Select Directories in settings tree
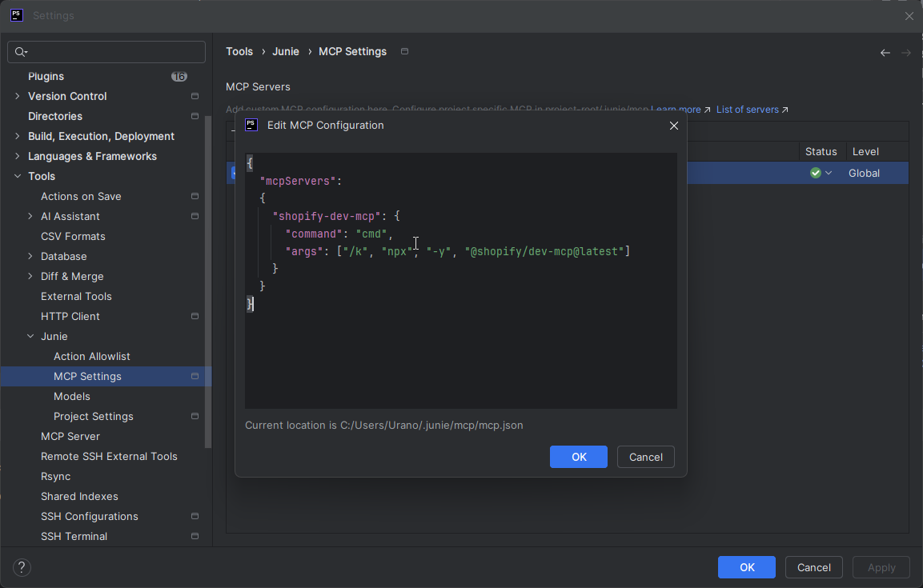This screenshot has height=588, width=923. tap(55, 117)
